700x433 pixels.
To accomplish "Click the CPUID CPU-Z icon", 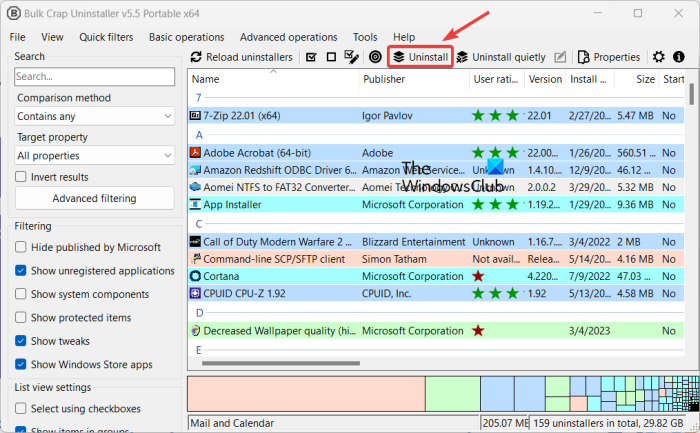I will [195, 293].
